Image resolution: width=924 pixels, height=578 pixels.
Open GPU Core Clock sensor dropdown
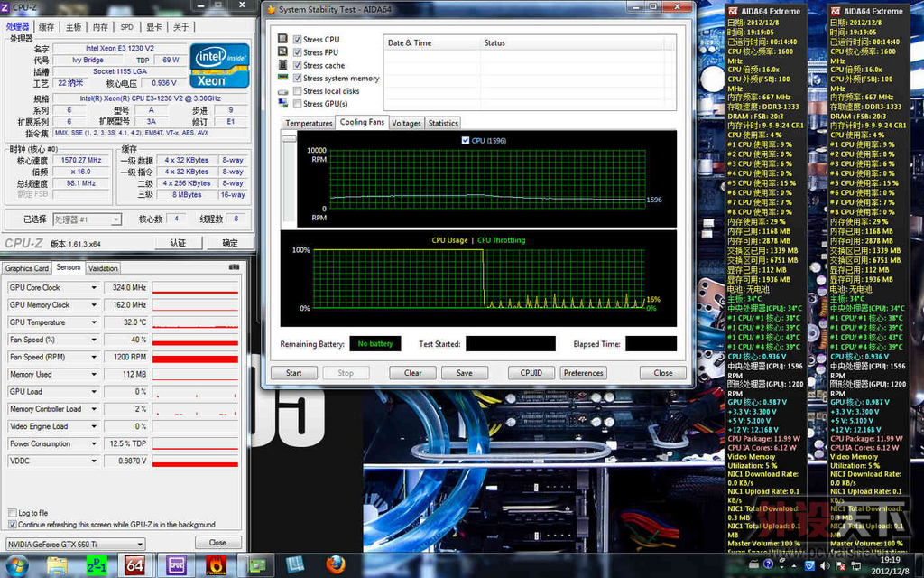pos(94,288)
